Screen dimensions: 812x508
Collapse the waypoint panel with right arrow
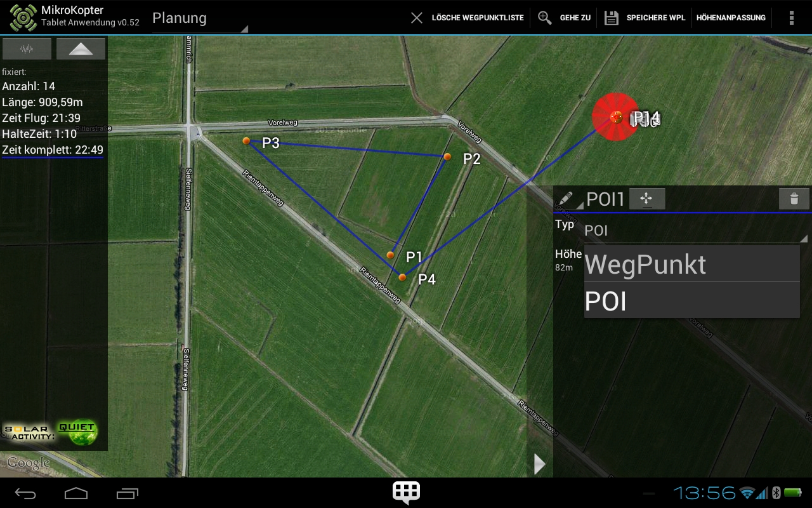(x=539, y=464)
